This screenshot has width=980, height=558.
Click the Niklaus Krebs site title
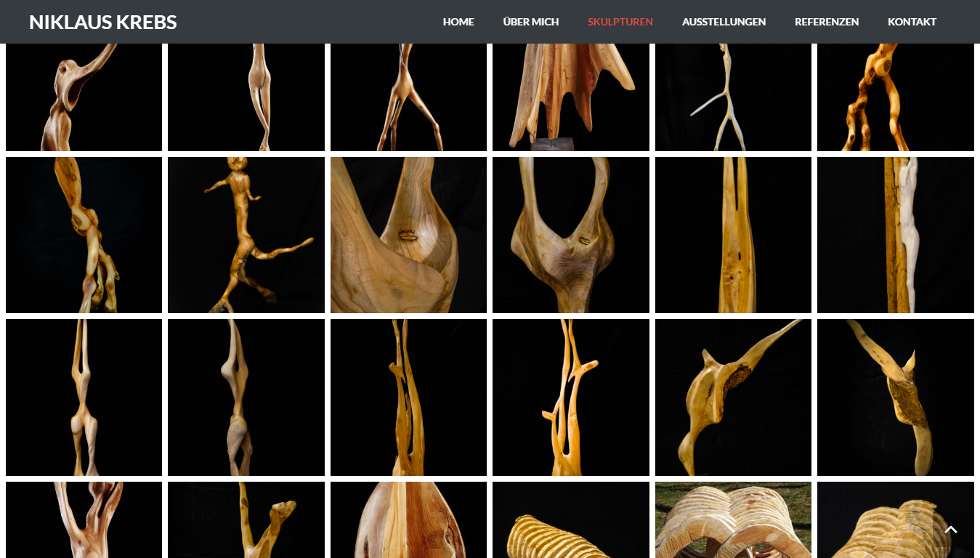click(x=102, y=22)
